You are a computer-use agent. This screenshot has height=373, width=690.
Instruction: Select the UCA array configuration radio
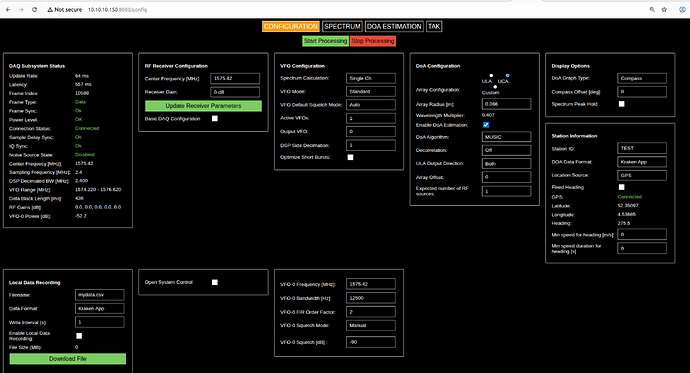507,76
